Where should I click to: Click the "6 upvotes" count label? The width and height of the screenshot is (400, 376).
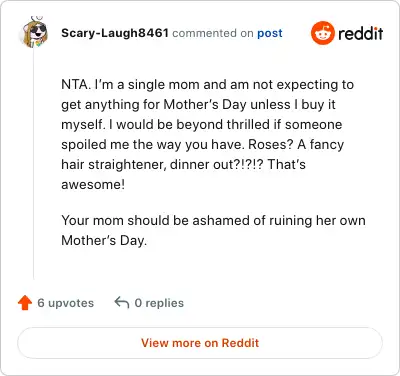(x=66, y=303)
